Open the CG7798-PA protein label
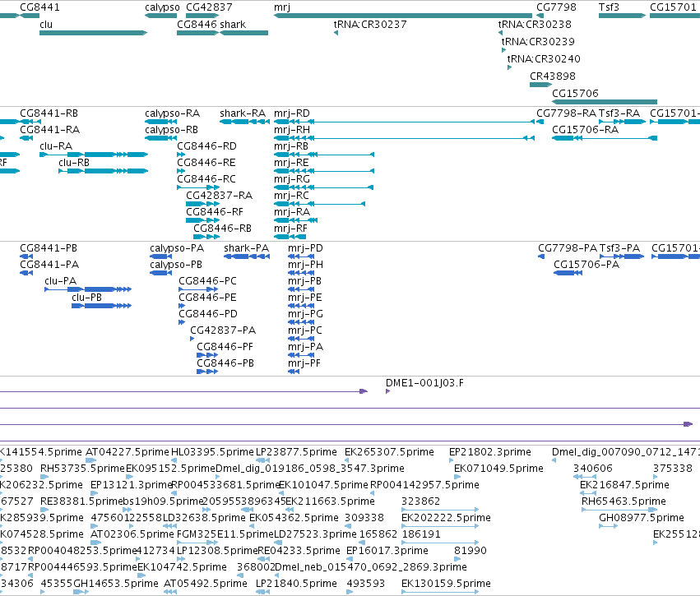The image size is (700, 596). click(568, 248)
